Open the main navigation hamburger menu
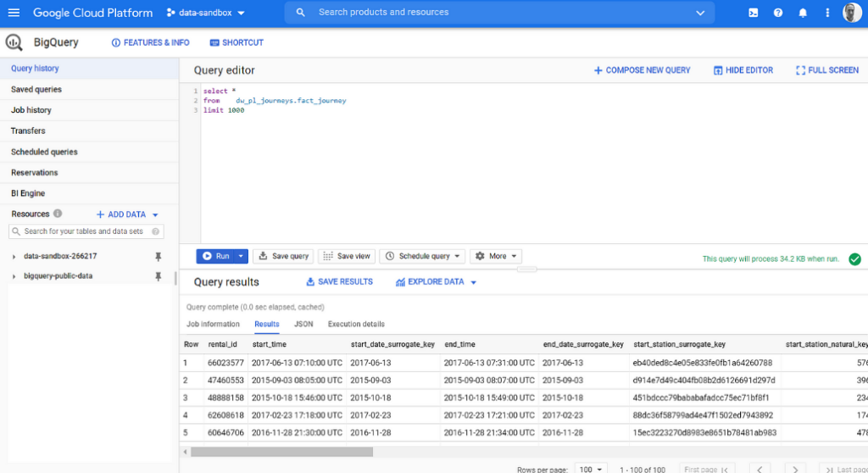Image resolution: width=868 pixels, height=473 pixels. coord(14,12)
